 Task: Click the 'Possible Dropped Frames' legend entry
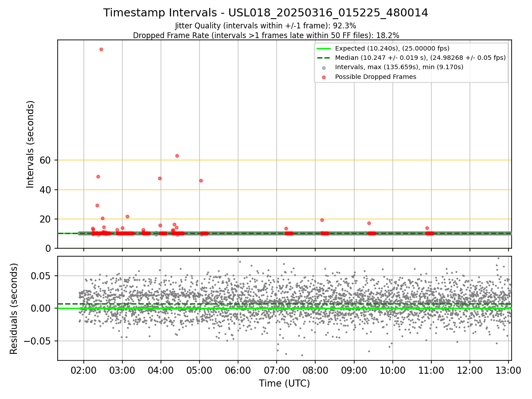click(x=376, y=77)
